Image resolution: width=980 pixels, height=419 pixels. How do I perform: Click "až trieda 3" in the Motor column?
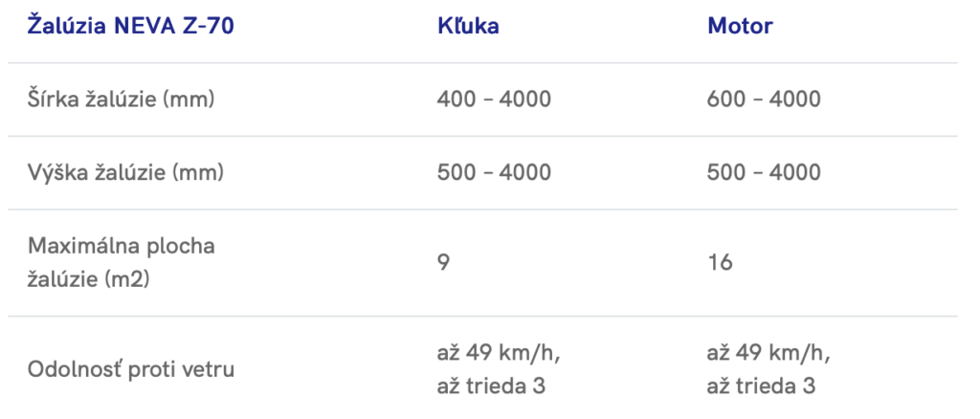tap(762, 386)
